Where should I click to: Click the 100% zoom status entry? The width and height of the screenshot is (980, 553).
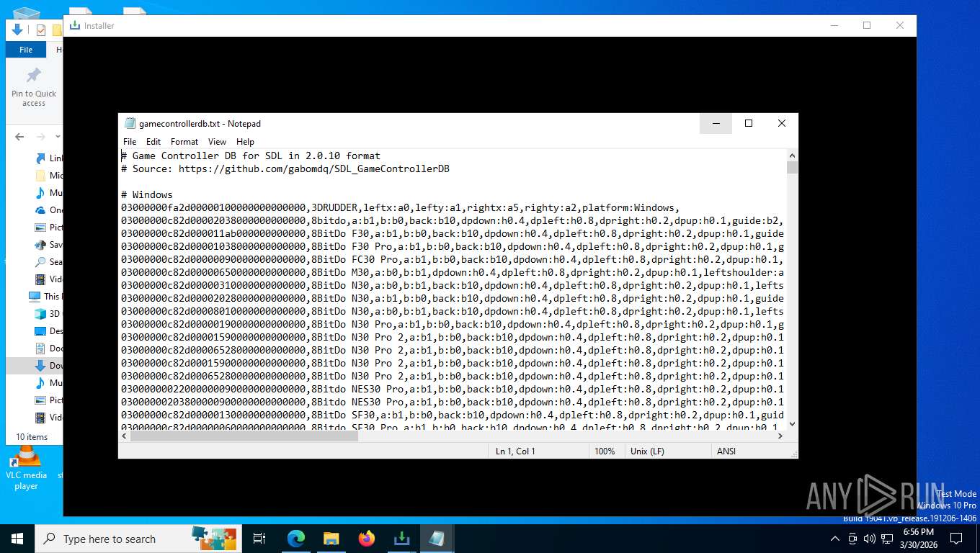coord(605,451)
